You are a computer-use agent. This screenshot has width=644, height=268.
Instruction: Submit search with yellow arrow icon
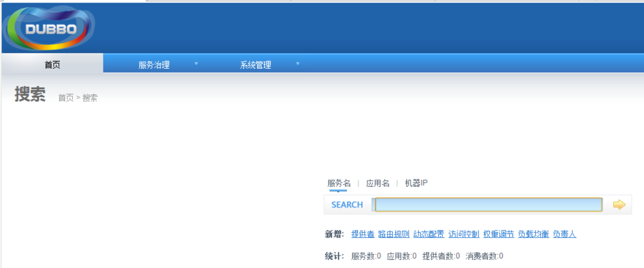coord(619,205)
